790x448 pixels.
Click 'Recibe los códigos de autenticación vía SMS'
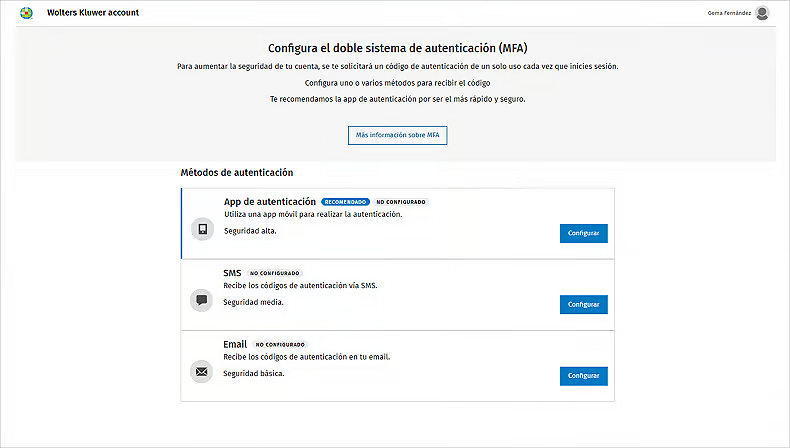point(300,285)
